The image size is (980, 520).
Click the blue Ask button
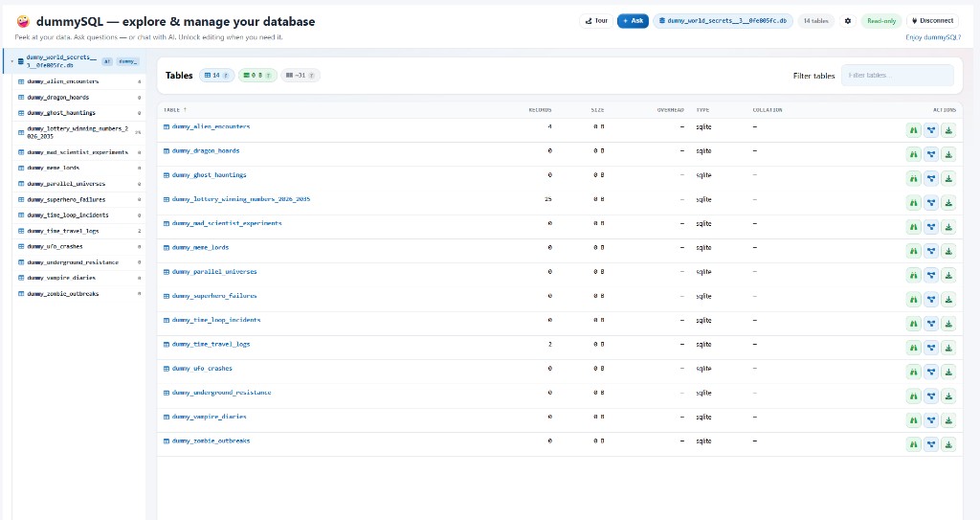pyautogui.click(x=633, y=21)
